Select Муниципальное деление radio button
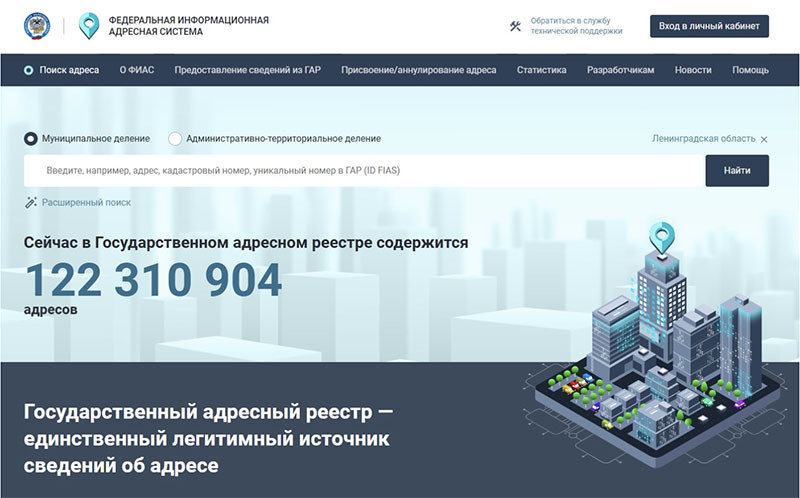The height and width of the screenshot is (498, 800). click(31, 139)
